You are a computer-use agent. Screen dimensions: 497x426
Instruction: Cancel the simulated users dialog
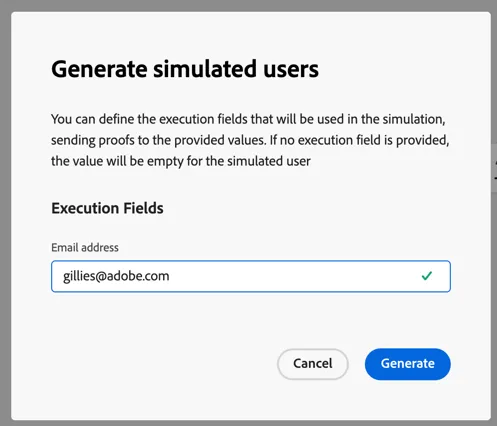tap(313, 364)
